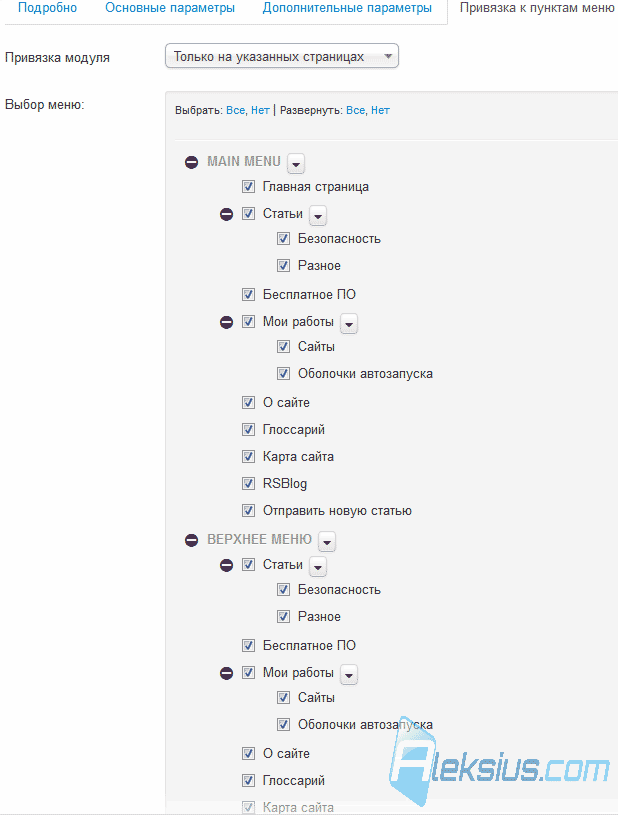The height and width of the screenshot is (815, 618).
Task: Open the arrow menu beside ВЕРХНЕЕ МЕНЮ
Action: tap(327, 541)
